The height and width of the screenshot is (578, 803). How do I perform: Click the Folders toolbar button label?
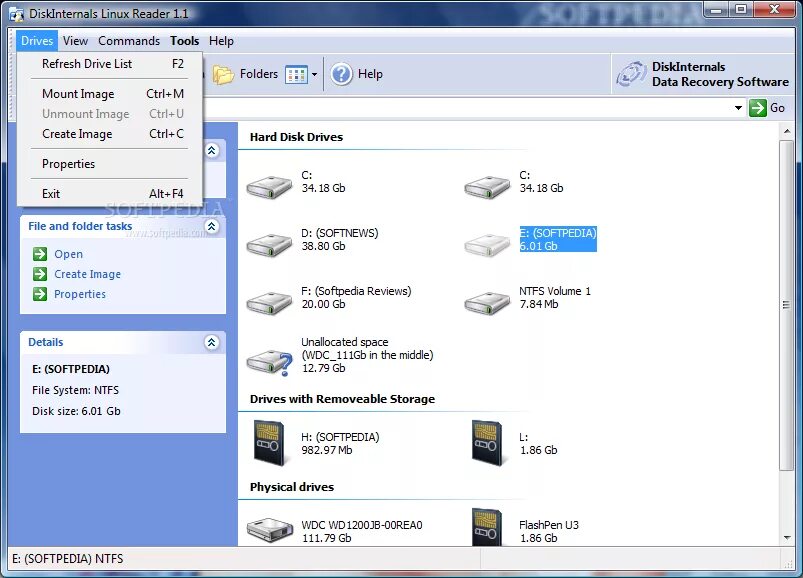[259, 74]
